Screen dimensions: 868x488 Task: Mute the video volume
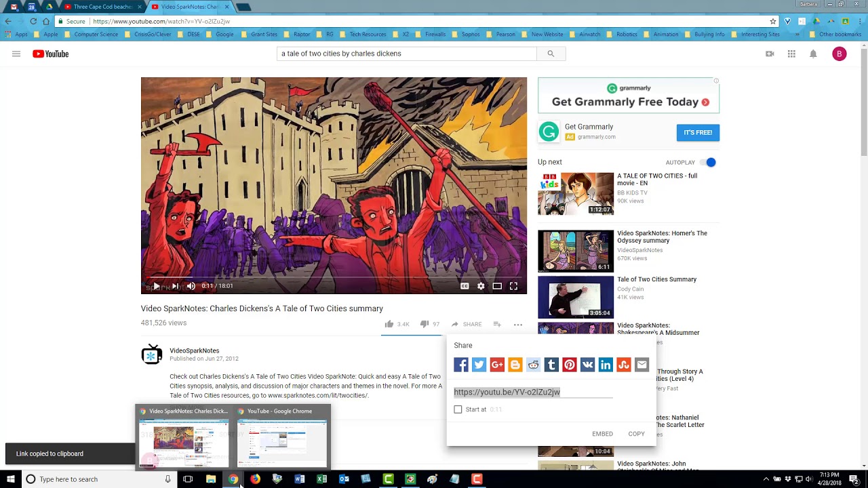[191, 286]
